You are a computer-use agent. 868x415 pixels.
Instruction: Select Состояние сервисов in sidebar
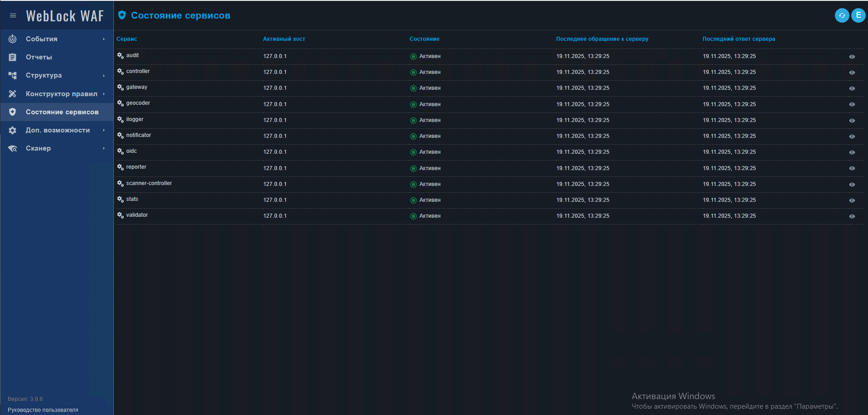(62, 112)
